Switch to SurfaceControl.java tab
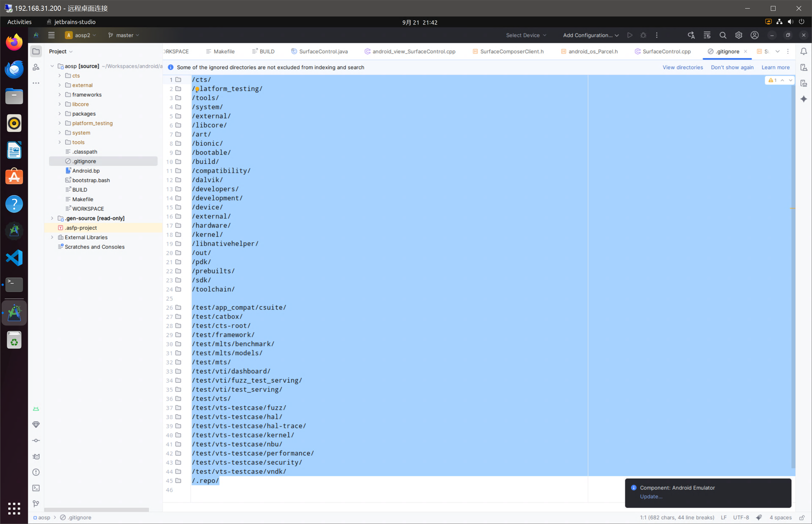The width and height of the screenshot is (812, 524). point(323,51)
